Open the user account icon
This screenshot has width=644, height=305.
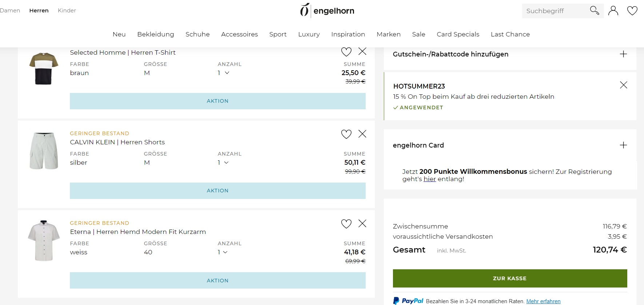(613, 11)
